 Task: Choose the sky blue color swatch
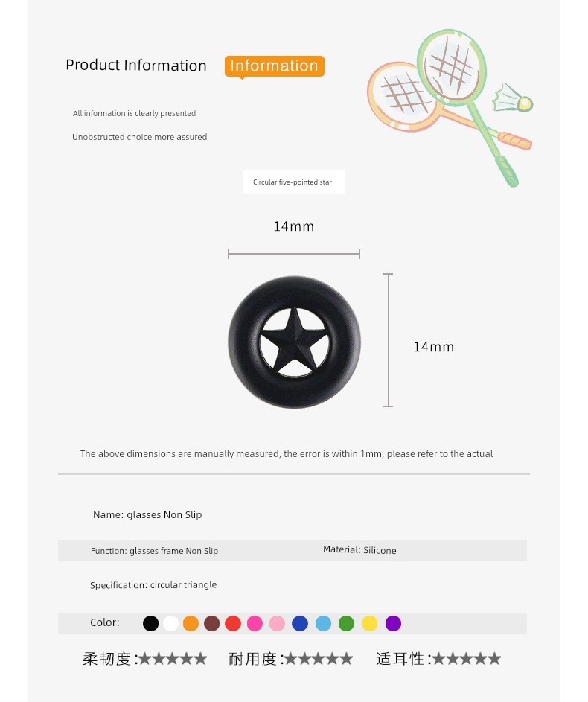[323, 623]
